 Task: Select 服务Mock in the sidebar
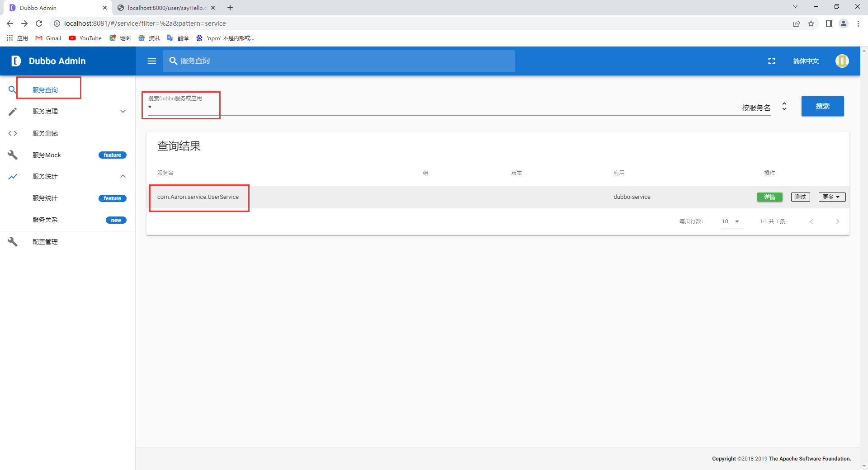(47, 155)
